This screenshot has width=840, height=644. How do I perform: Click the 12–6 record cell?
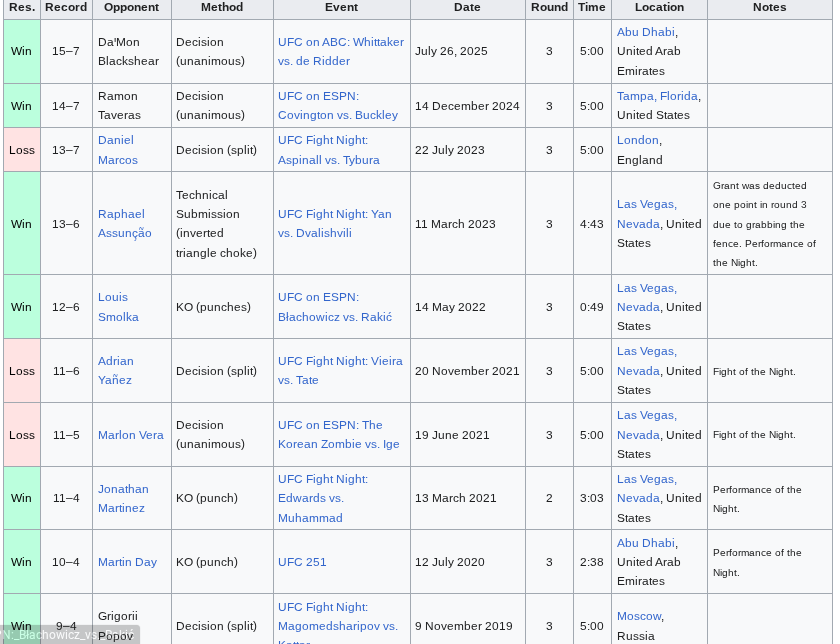point(66,307)
